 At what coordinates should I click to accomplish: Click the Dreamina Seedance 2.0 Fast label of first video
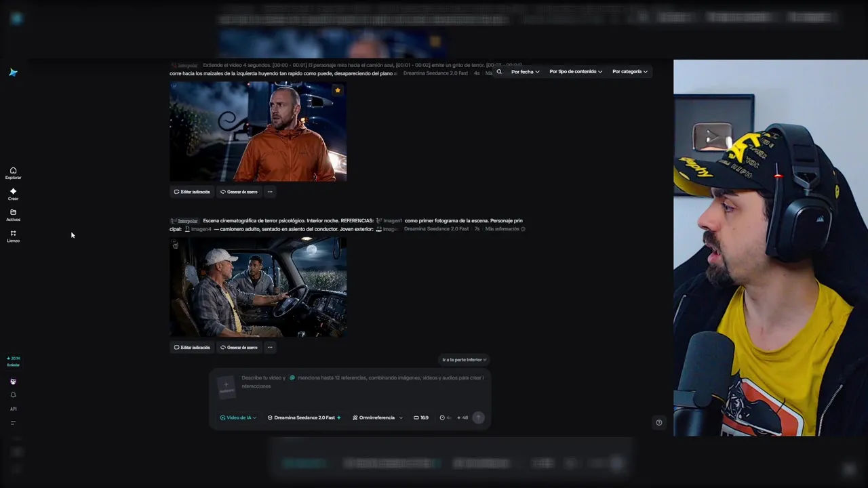435,73
